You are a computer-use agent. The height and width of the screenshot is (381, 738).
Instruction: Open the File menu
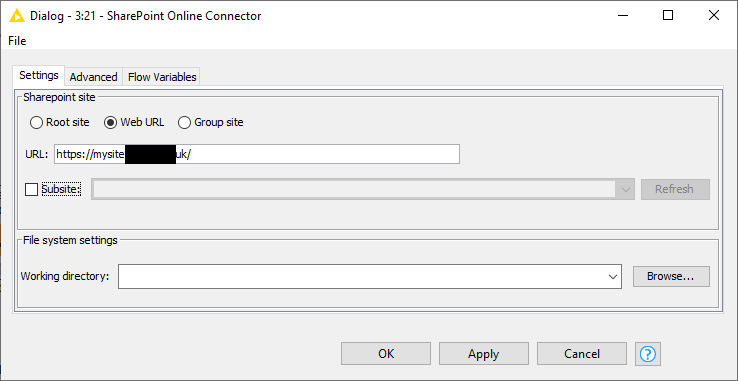click(17, 41)
